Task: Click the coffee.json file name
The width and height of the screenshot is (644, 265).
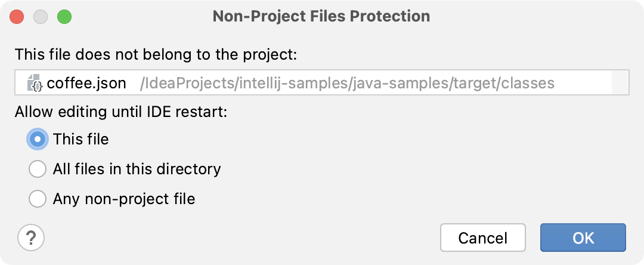Action: coord(86,83)
